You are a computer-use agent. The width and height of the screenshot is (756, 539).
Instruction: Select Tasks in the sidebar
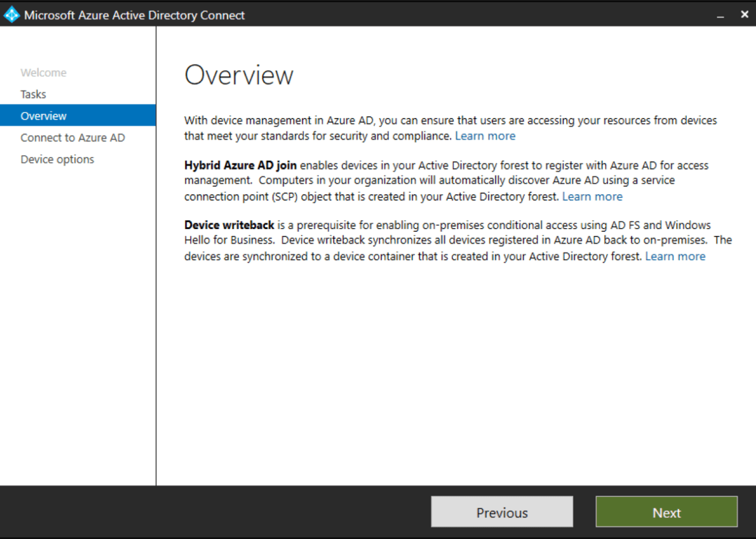click(33, 94)
